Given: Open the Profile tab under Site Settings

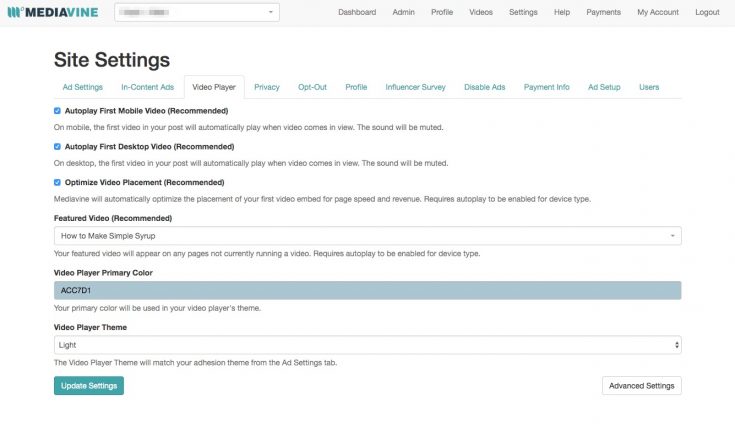Looking at the screenshot, I should coord(356,87).
